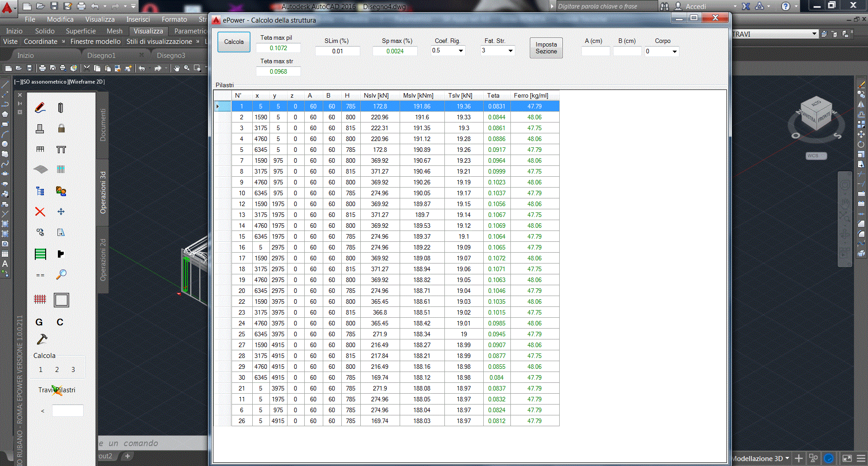Click the foundation plinth icon
Viewport: 868px width, 466px height.
tap(40, 129)
